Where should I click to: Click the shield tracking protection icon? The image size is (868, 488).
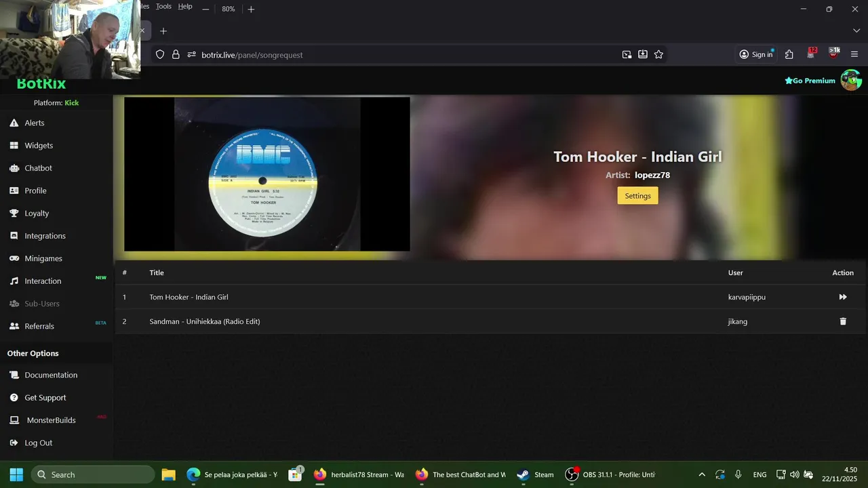tap(160, 55)
